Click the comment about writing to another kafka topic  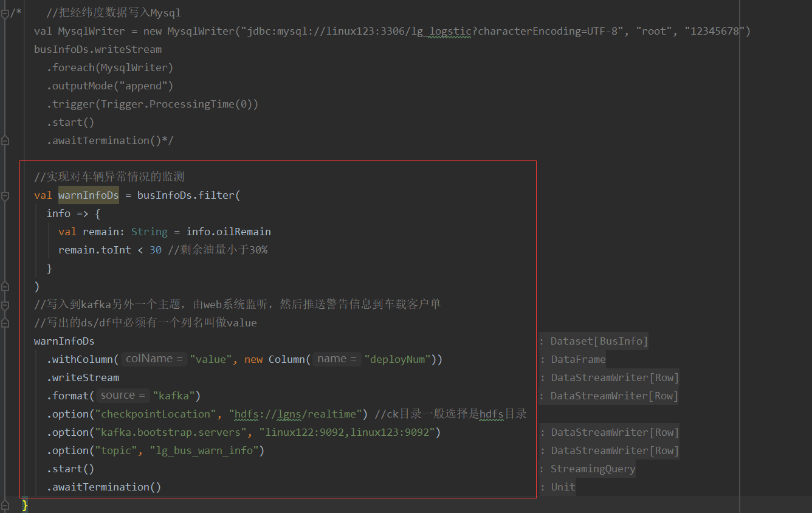(x=238, y=305)
